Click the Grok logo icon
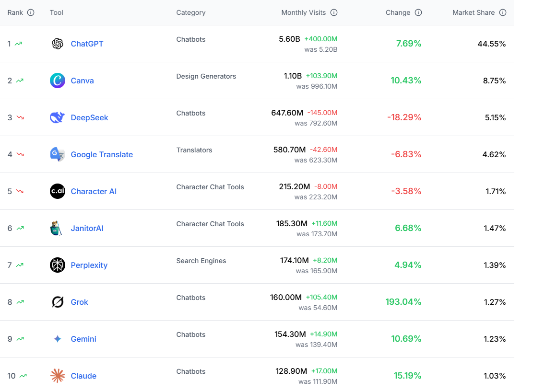The height and width of the screenshot is (392, 533). [58, 302]
